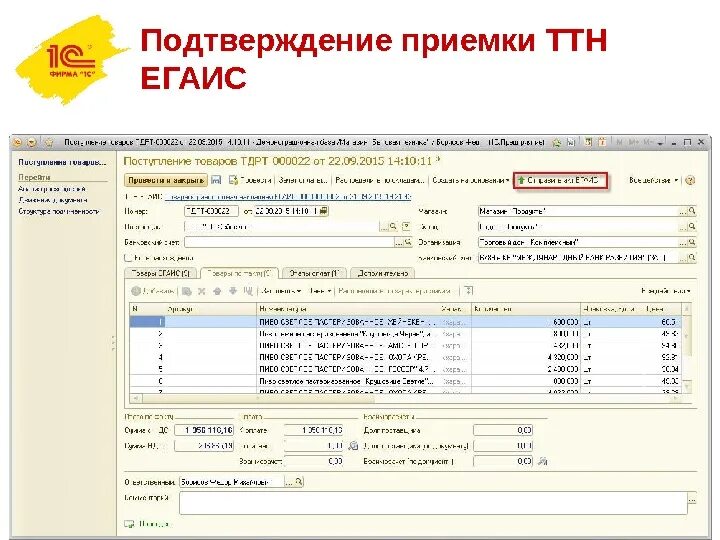Image resolution: width=720 pixels, height=540 pixels.
Task: Click Поступление товаров in the left panel
Action: click(62, 163)
